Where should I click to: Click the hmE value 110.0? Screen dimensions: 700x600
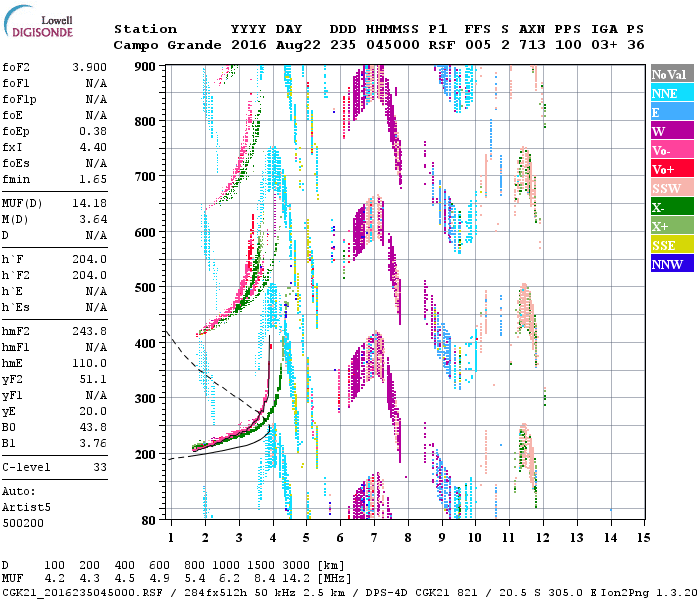(x=89, y=363)
